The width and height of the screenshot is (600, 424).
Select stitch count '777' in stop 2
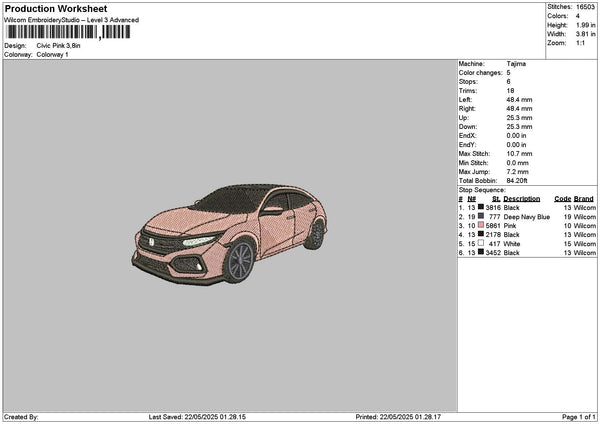495,217
